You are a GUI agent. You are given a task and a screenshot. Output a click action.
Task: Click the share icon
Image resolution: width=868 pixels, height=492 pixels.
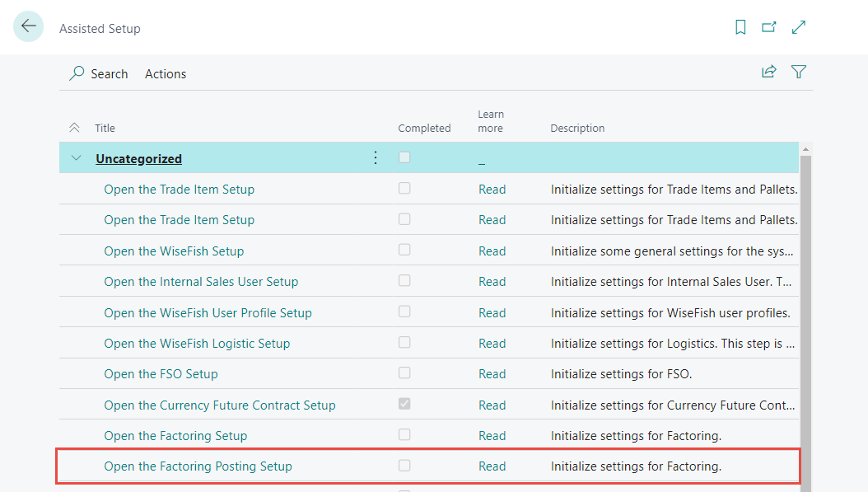point(769,72)
